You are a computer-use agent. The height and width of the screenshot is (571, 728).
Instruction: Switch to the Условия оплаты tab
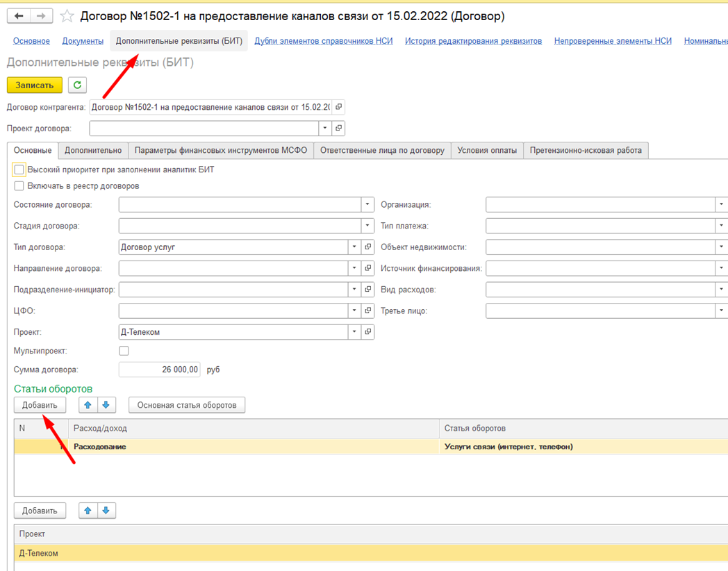[x=486, y=150]
